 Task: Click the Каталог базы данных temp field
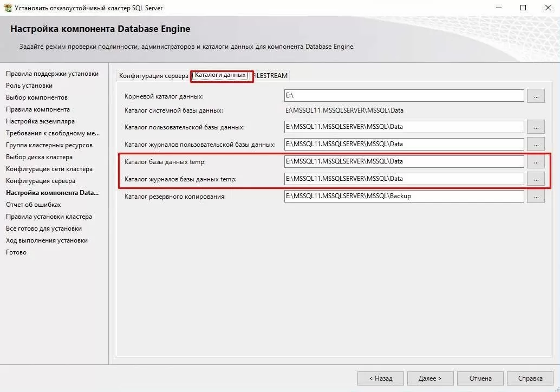(x=404, y=161)
